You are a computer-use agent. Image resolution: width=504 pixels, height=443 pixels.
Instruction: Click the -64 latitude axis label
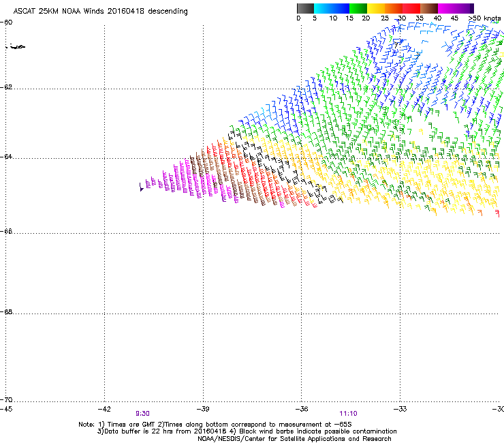[6, 156]
